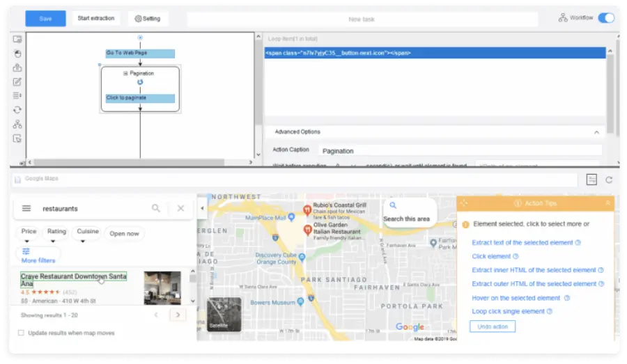Click Olive Garden Italian Restaurant pin
The image size is (627, 364).
(307, 230)
